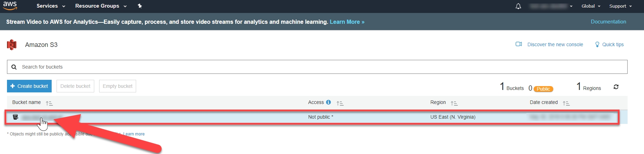
Task: Open the Global region dropdown
Action: coord(591,6)
